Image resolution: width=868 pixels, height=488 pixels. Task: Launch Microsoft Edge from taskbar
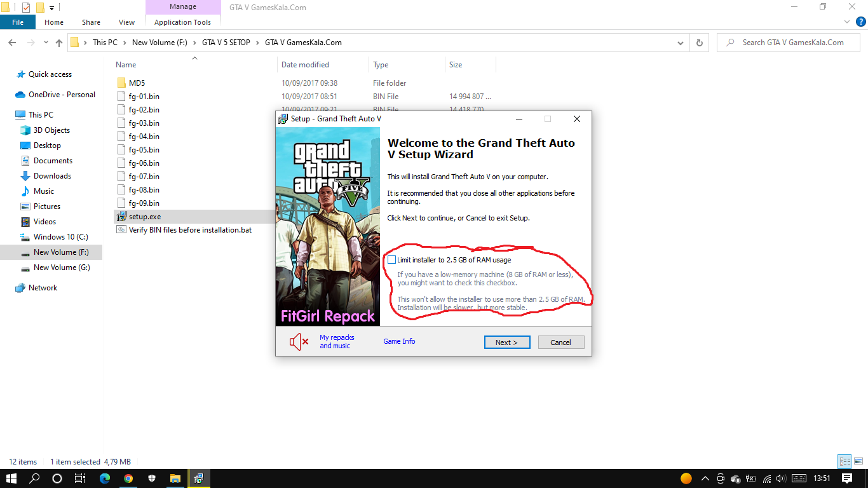pyautogui.click(x=105, y=478)
